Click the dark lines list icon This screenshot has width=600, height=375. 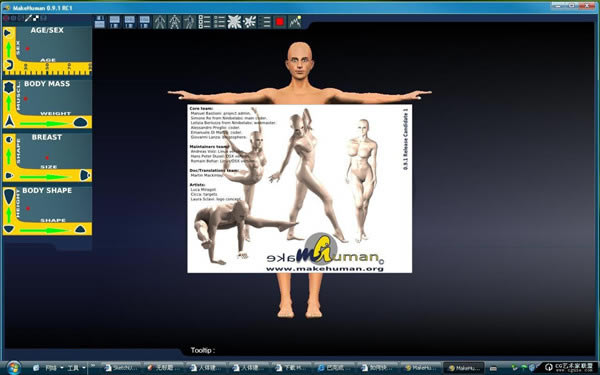(x=264, y=22)
